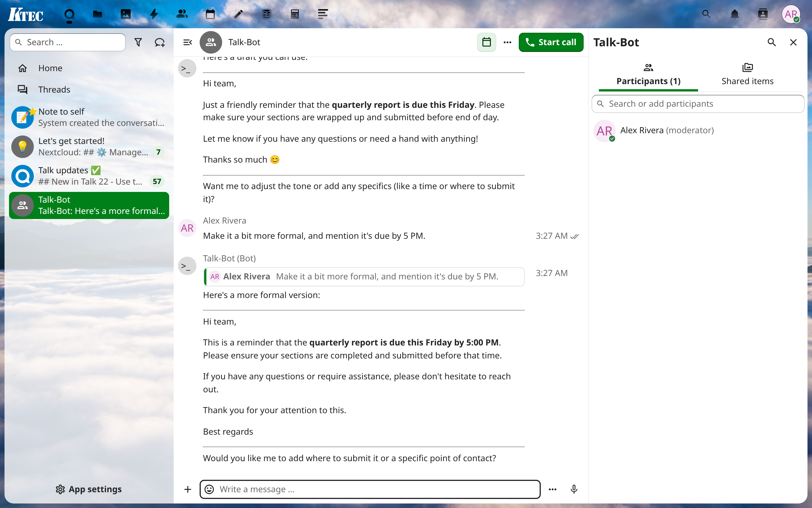Image resolution: width=812 pixels, height=508 pixels.
Task: Open calendar events icon in chat header
Action: coord(487,42)
